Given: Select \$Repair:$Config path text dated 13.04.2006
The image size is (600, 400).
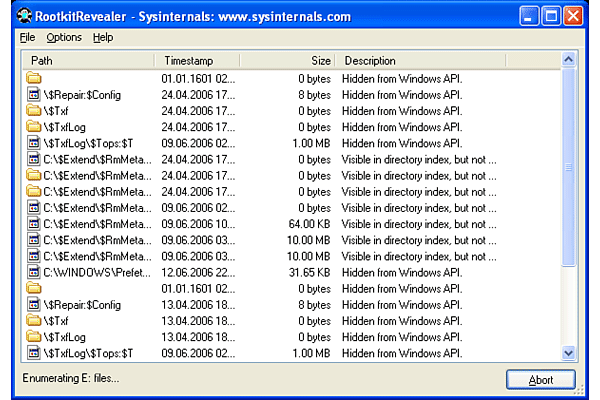Looking at the screenshot, I should 82,305.
